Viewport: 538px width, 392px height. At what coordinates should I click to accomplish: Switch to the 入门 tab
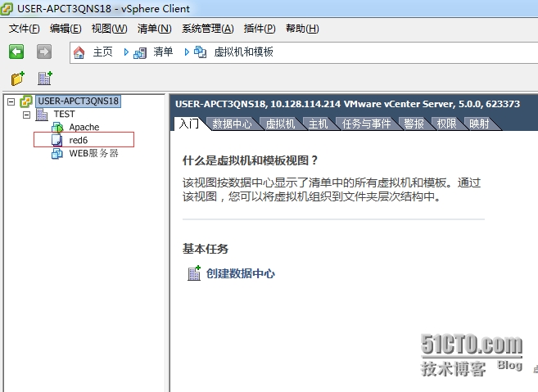[189, 124]
